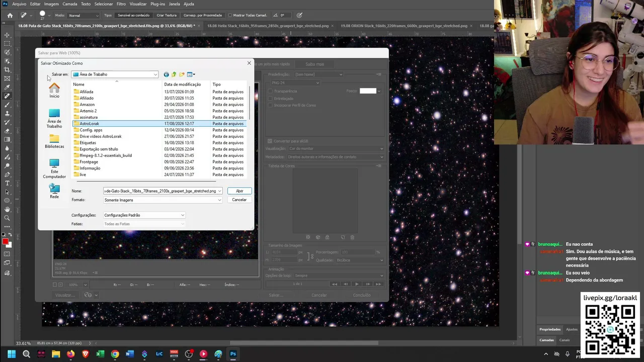Click Corresp. por Proximidade option button

(x=203, y=15)
